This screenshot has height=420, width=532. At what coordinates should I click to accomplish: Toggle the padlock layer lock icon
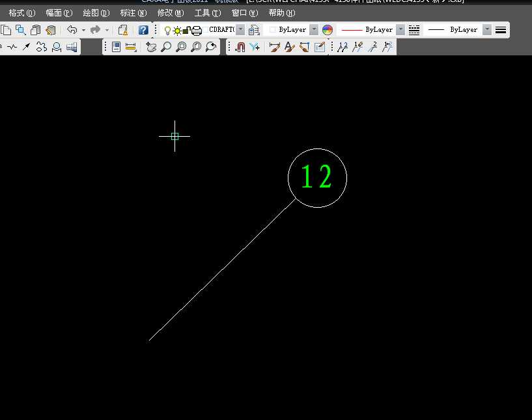186,30
